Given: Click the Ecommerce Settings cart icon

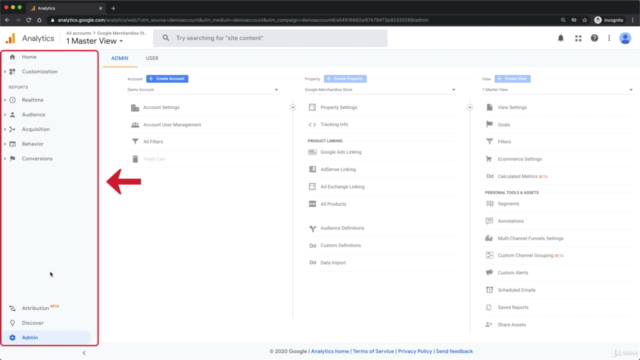Looking at the screenshot, I should 489,159.
